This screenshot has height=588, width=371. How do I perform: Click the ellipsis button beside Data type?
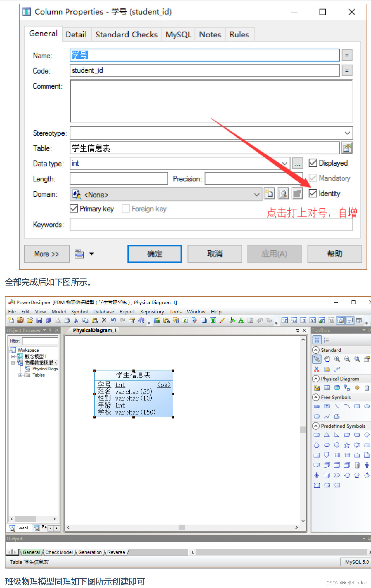coord(298,163)
